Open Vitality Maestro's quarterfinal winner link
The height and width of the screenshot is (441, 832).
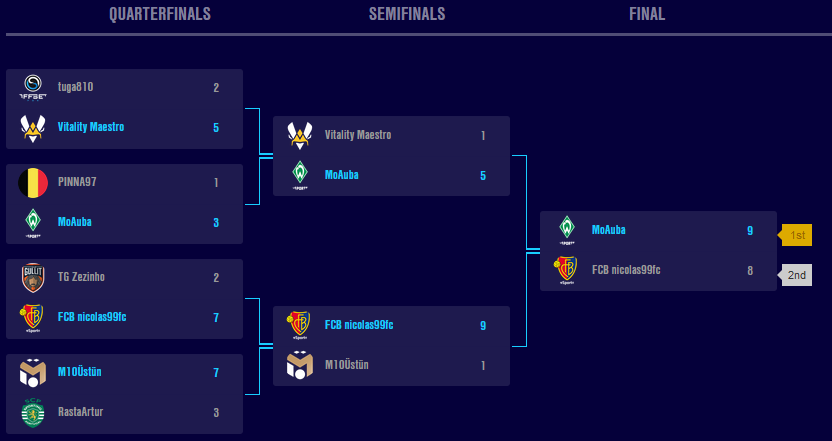click(x=91, y=127)
